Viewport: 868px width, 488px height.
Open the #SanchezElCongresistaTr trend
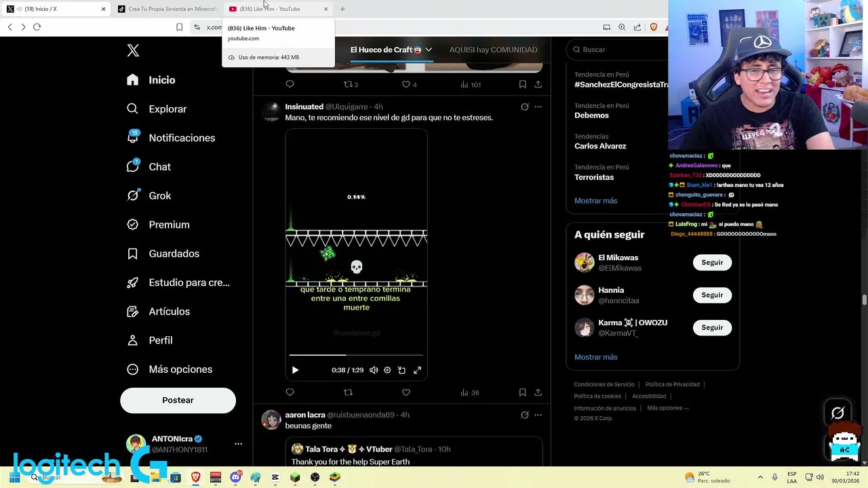621,85
